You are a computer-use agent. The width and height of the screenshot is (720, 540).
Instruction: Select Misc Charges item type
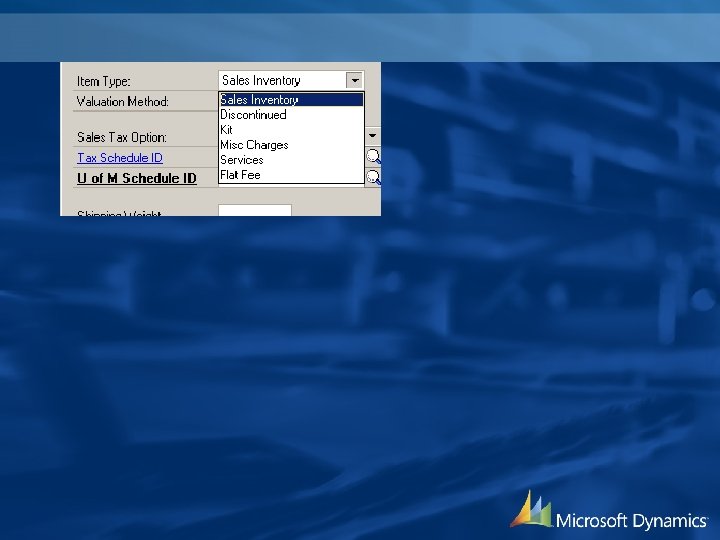point(291,145)
